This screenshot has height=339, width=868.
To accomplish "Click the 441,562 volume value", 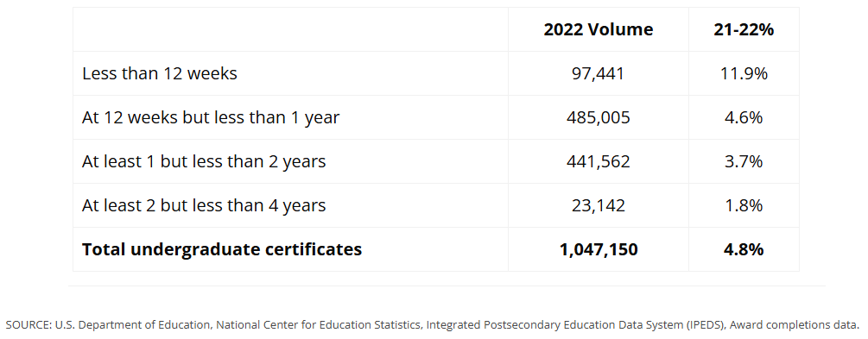I will click(598, 161).
